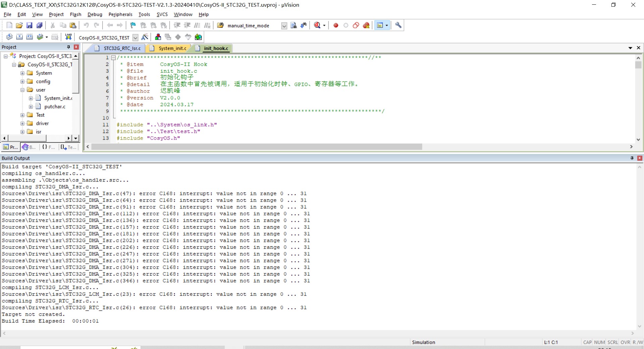The height and width of the screenshot is (349, 644).
Task: Click the Translate file icon
Action: pos(9,37)
